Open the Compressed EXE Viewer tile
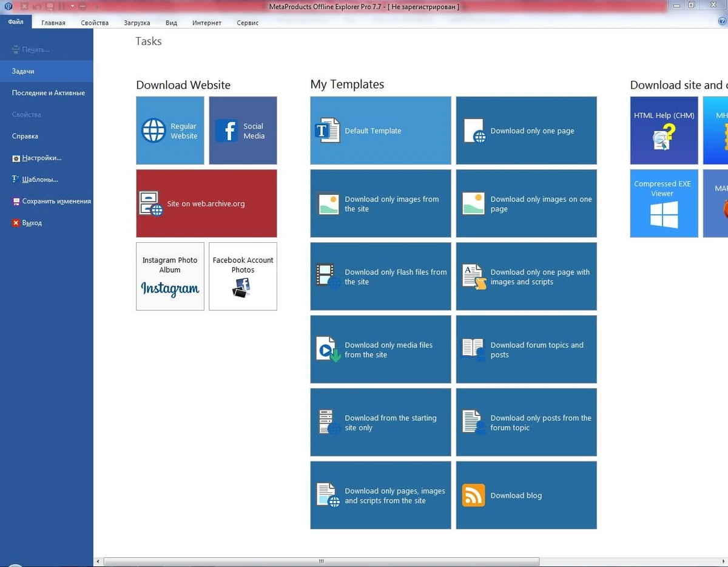 (664, 203)
